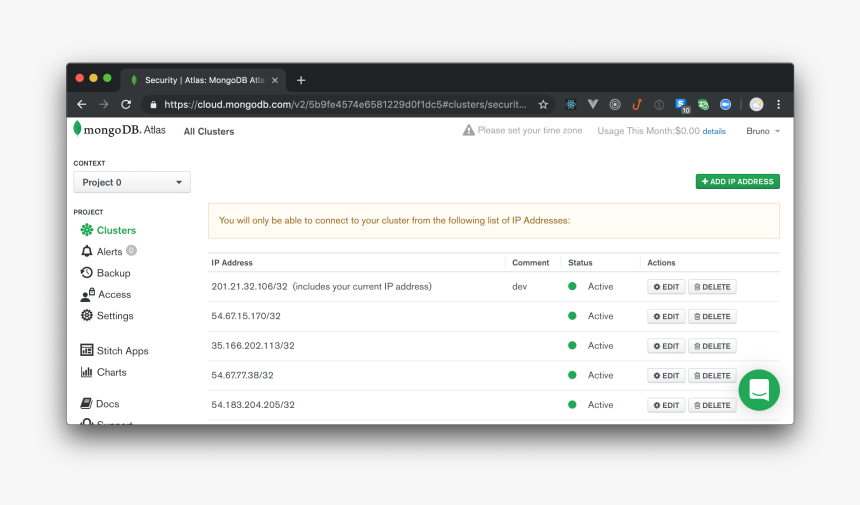Select the Security Atlas browser tab

pos(203,80)
